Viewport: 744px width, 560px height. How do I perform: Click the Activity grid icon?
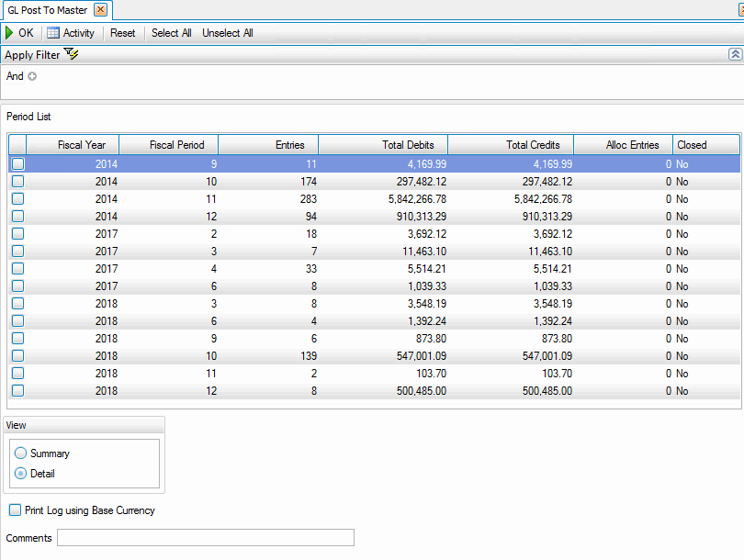(x=53, y=33)
